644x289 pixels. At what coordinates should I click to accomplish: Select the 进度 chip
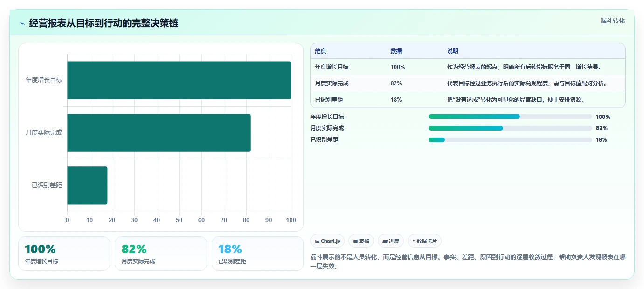(x=391, y=241)
